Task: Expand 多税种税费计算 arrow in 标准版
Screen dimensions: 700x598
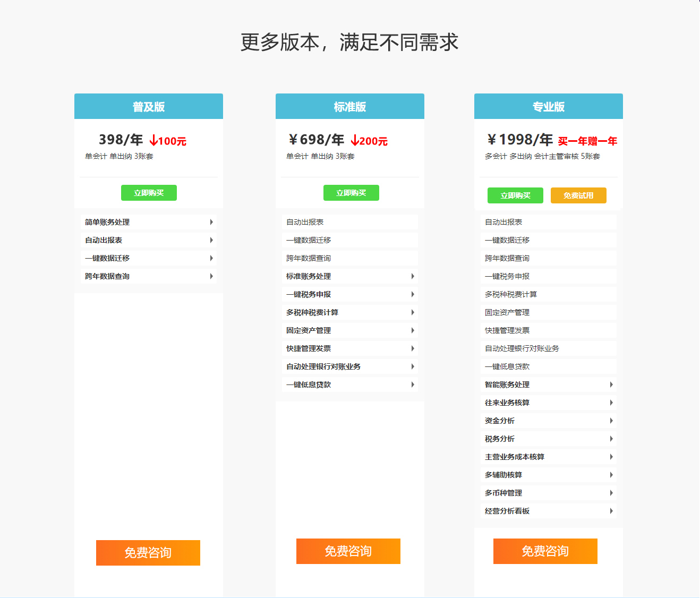Action: point(413,312)
